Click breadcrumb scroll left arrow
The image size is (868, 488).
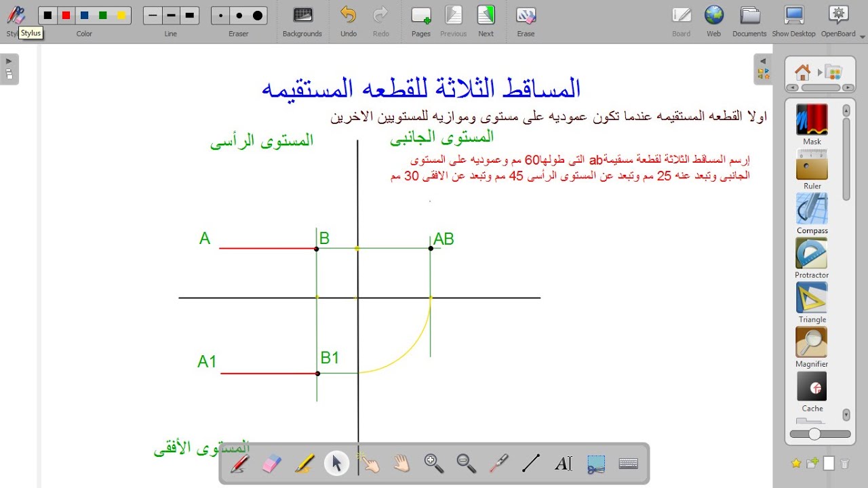pyautogui.click(x=791, y=87)
